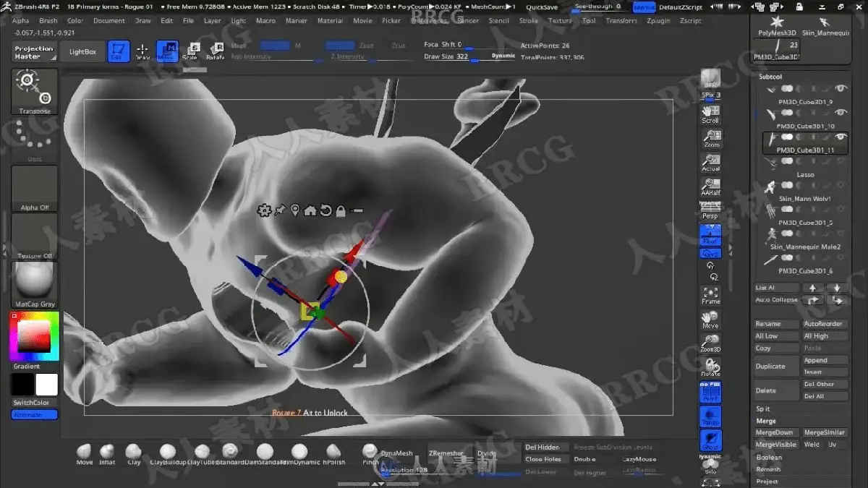Open the Brush menu

(48, 21)
